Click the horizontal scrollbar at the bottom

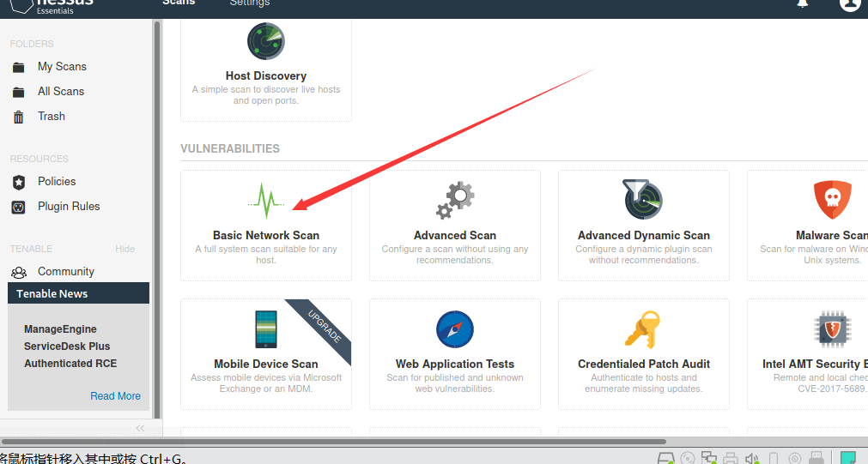coord(334,442)
